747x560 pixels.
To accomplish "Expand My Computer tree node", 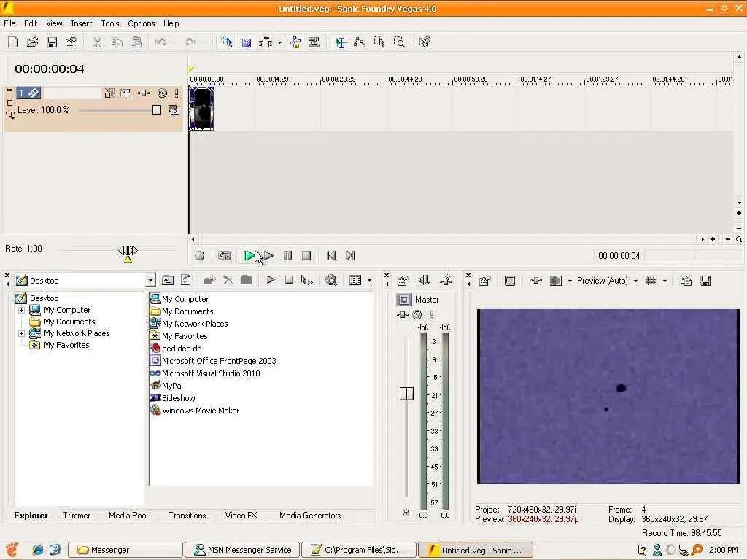I will [x=21, y=310].
